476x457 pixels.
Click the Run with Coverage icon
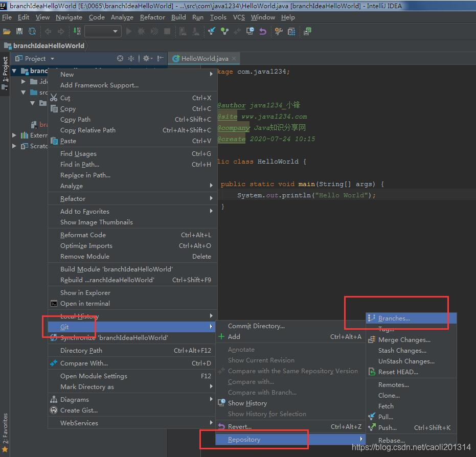[154, 31]
